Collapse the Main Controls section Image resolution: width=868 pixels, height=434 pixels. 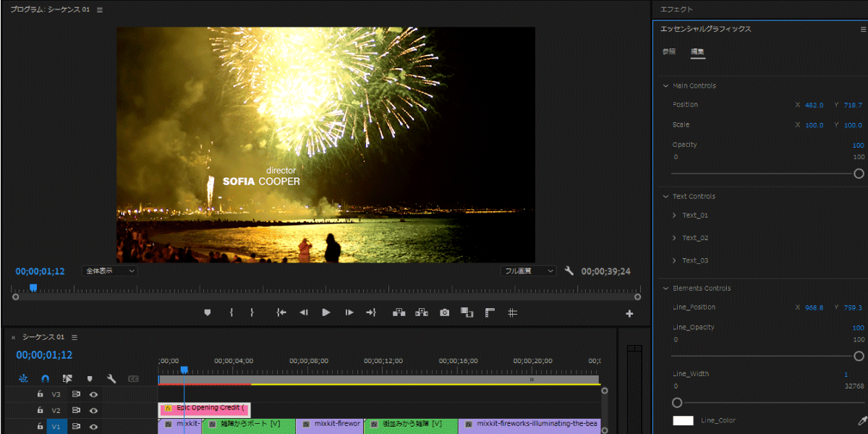click(666, 85)
